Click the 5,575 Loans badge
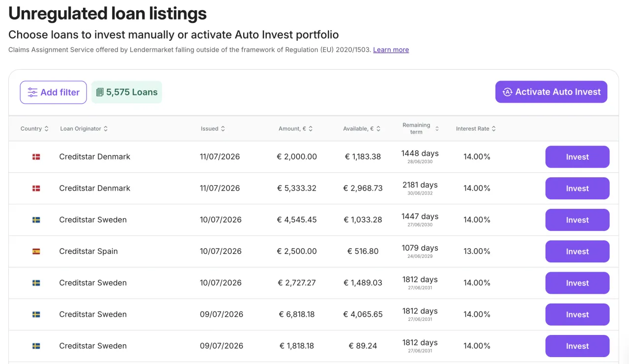 (127, 92)
